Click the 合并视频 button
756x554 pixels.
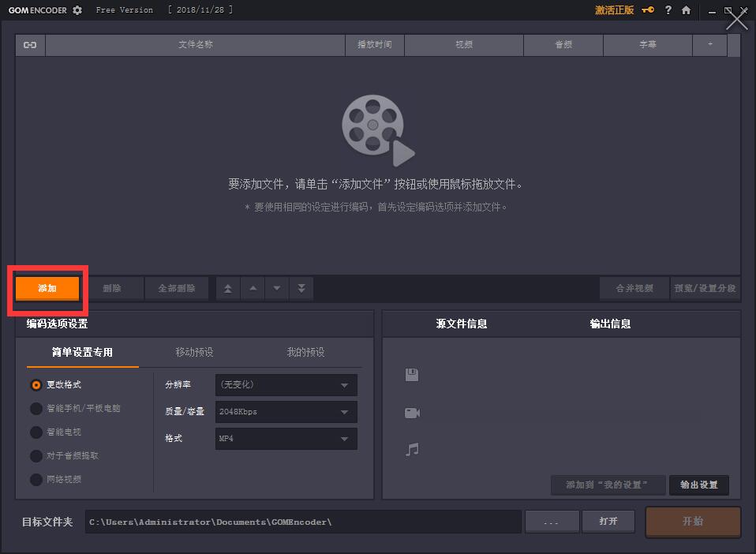pyautogui.click(x=634, y=288)
